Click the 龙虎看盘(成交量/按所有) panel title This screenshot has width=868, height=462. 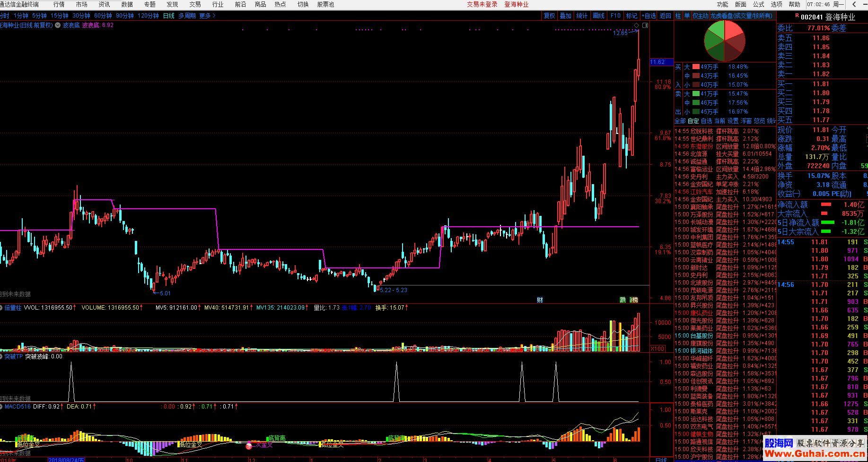tap(741, 16)
